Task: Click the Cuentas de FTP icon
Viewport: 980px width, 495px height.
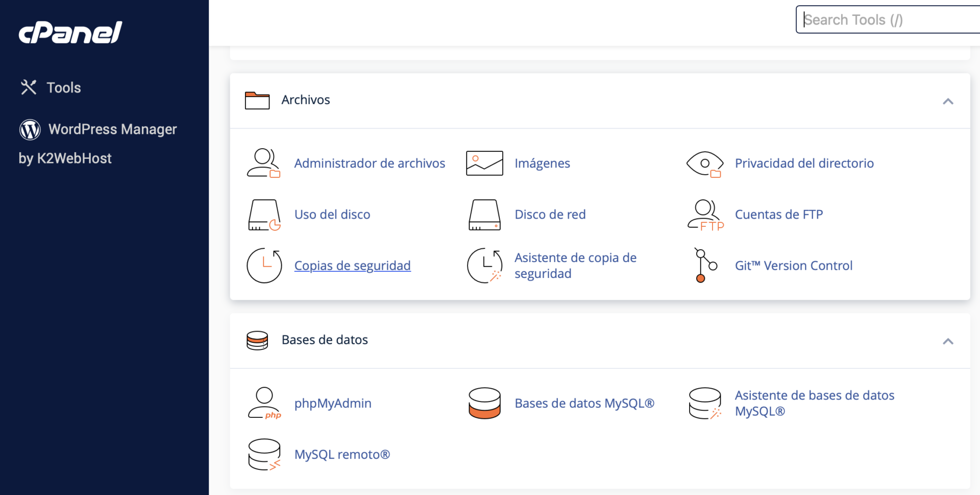Action: (x=705, y=215)
